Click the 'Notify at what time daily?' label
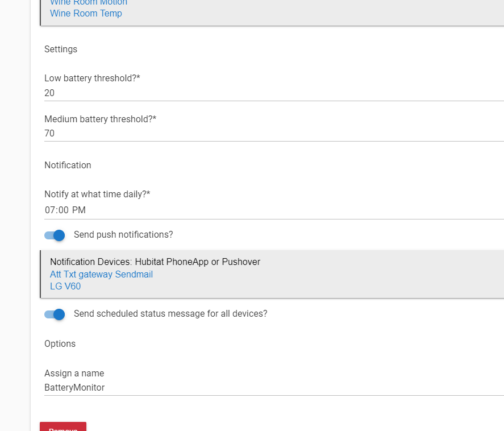The height and width of the screenshot is (431, 504). click(97, 194)
